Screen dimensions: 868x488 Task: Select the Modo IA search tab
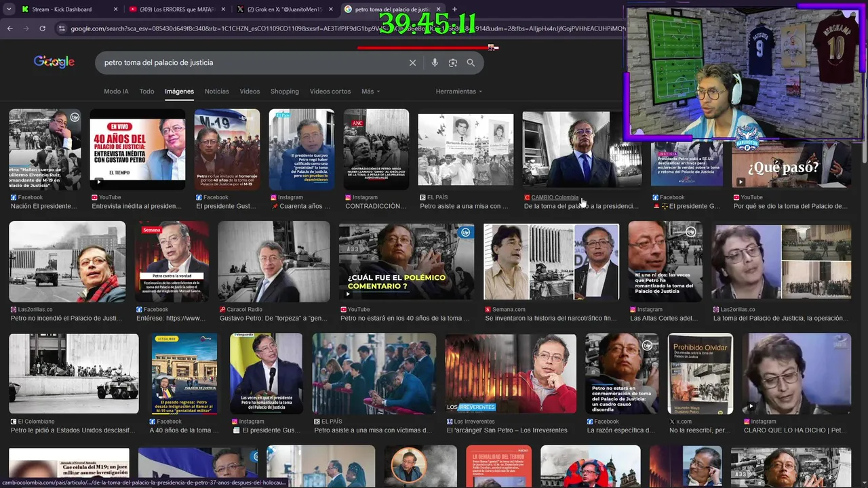point(116,91)
